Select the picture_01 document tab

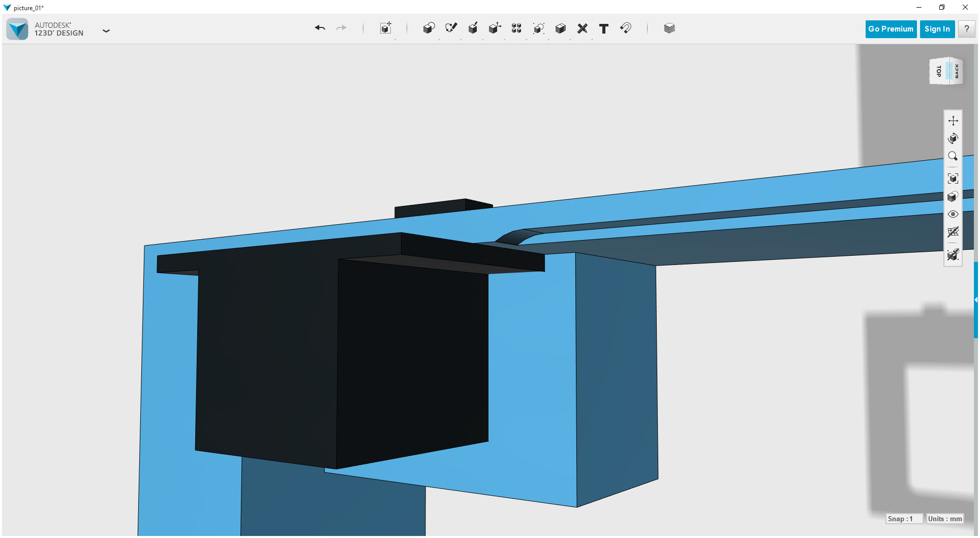click(x=28, y=8)
